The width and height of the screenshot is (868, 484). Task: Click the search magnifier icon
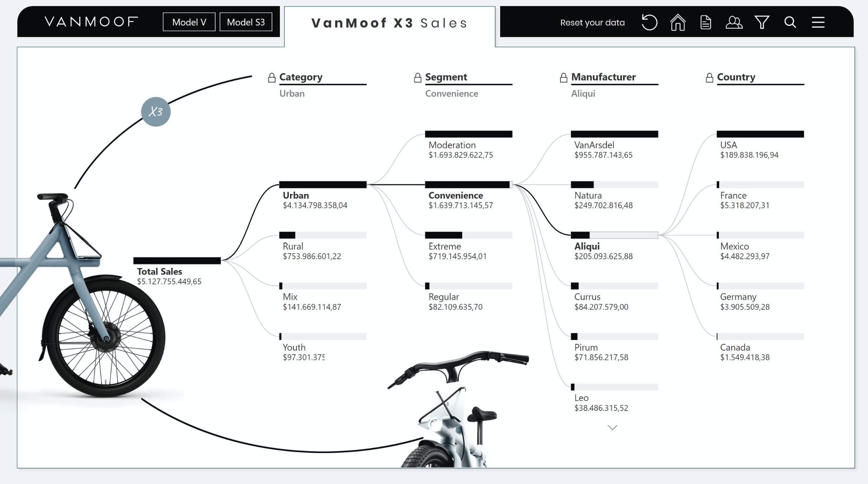click(790, 22)
